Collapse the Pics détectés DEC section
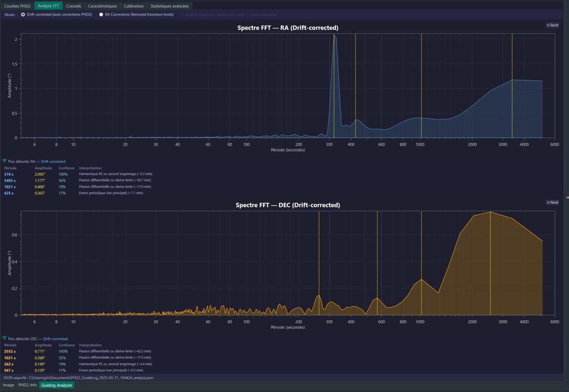Image resolution: width=569 pixels, height=392 pixels. pyautogui.click(x=5, y=338)
